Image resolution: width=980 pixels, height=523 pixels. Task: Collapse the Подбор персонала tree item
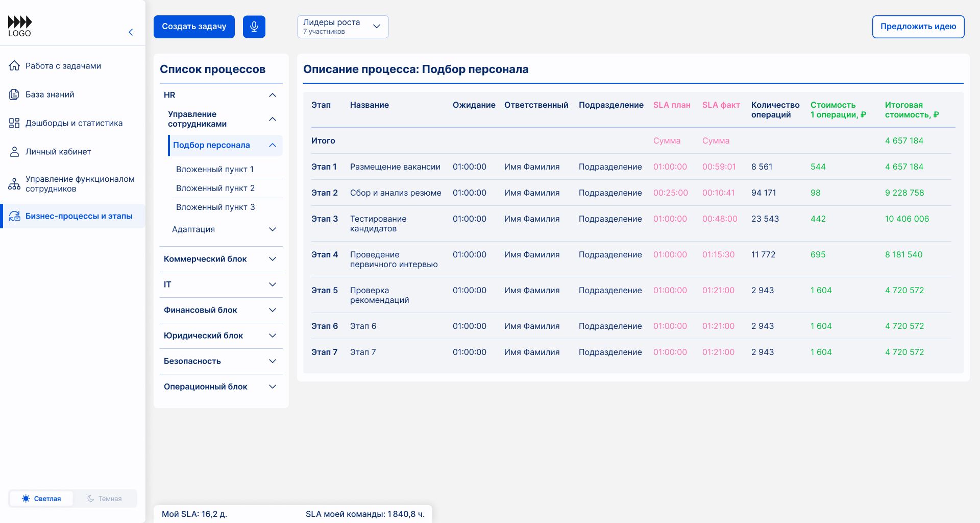pyautogui.click(x=272, y=146)
